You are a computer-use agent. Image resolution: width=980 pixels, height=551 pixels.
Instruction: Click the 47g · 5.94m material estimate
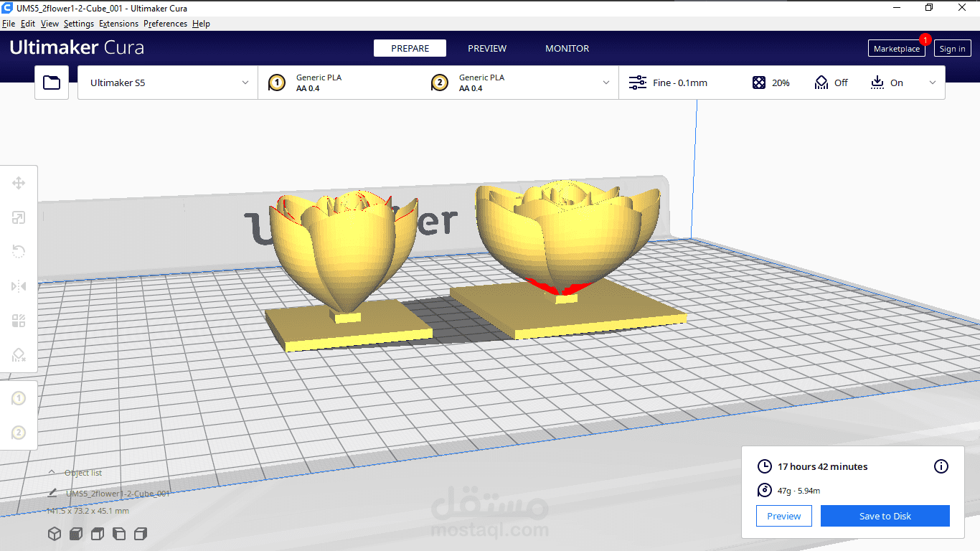coord(799,491)
